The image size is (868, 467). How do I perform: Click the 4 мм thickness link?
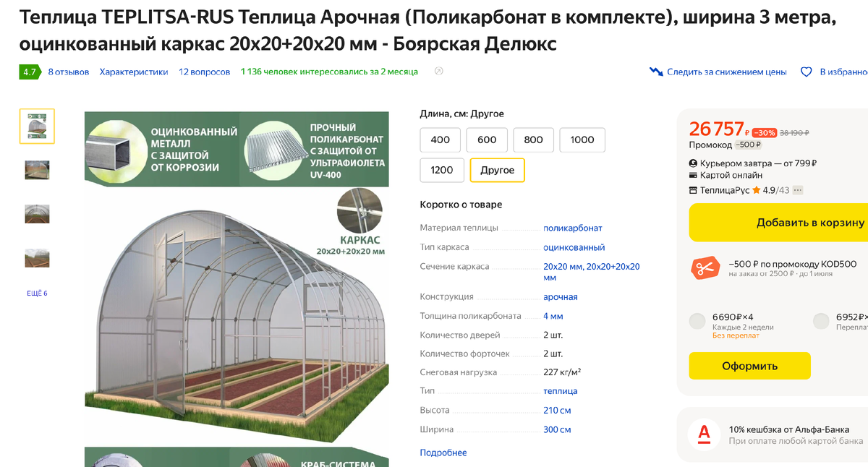point(553,317)
